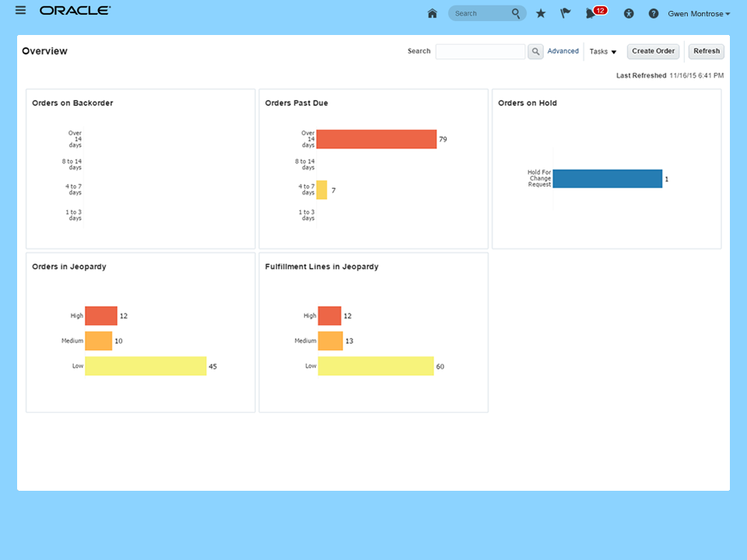Select the Hold For Change Request bar

point(608,179)
